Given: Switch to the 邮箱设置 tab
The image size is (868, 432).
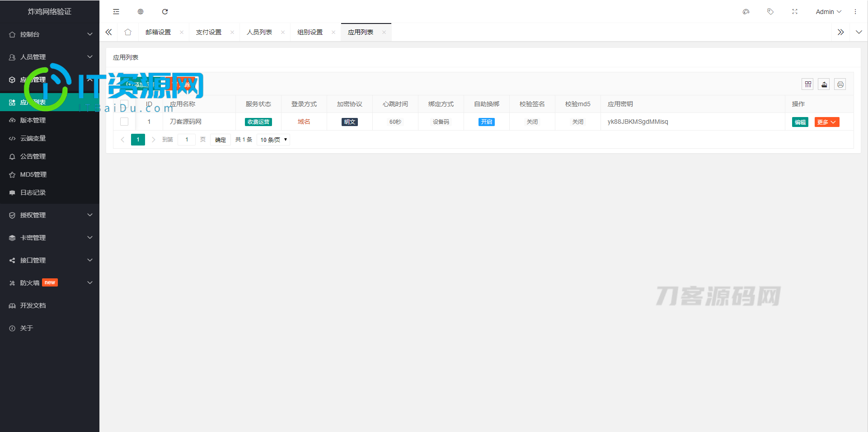Looking at the screenshot, I should [158, 32].
